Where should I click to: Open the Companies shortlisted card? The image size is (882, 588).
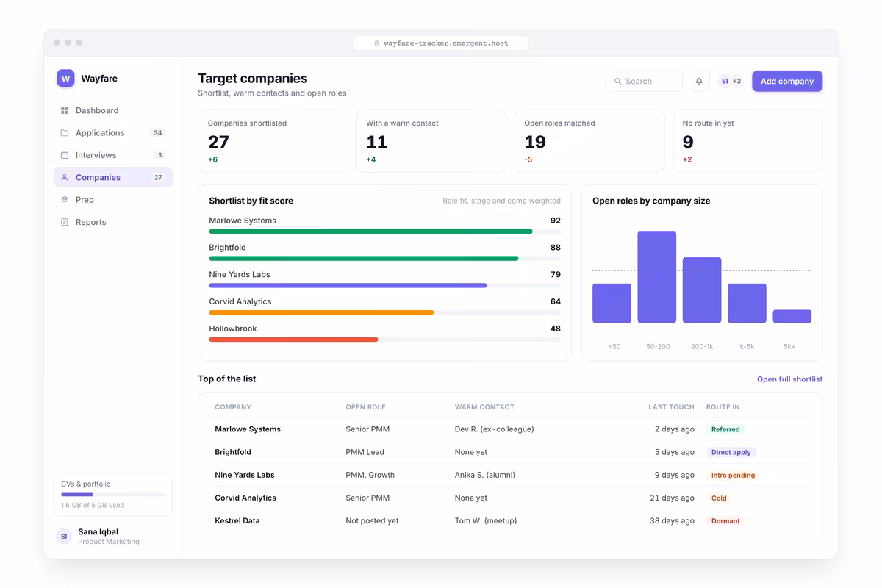click(x=273, y=141)
